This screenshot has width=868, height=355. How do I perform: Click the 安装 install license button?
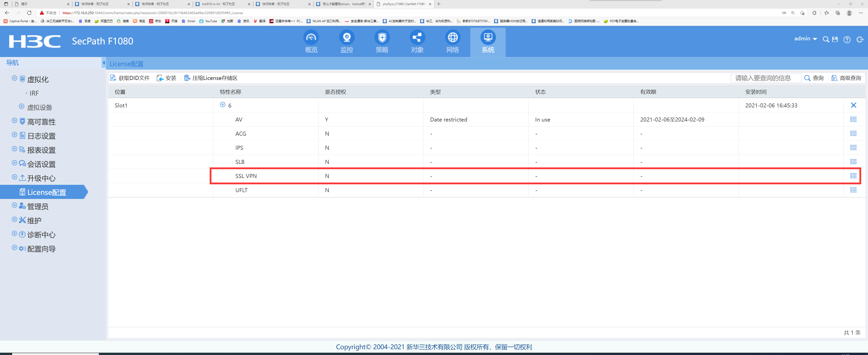point(167,78)
